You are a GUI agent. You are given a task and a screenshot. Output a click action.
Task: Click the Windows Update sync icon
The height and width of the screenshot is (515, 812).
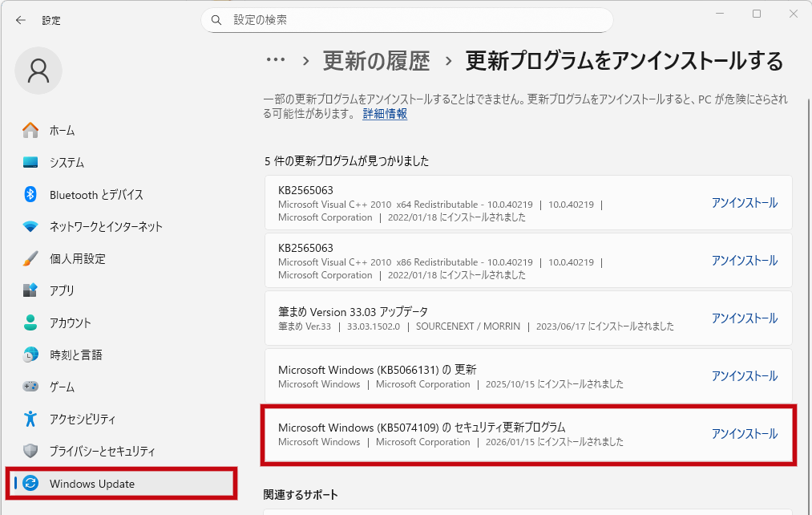(x=30, y=483)
